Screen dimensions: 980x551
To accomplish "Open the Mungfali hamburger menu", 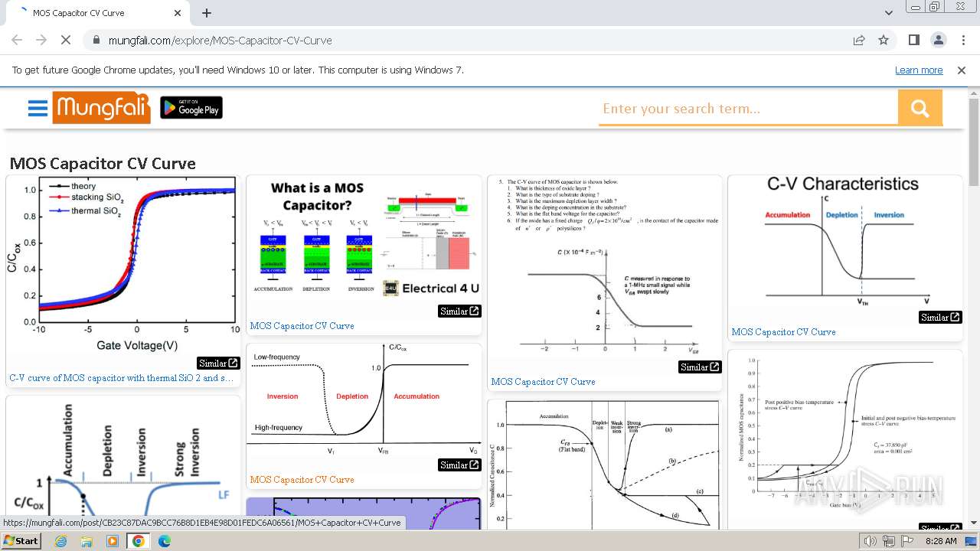I will (x=38, y=108).
